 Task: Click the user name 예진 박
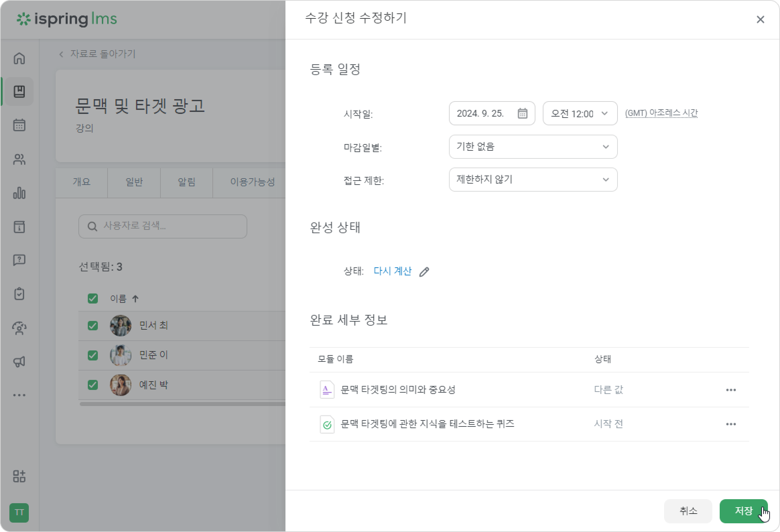tap(153, 385)
